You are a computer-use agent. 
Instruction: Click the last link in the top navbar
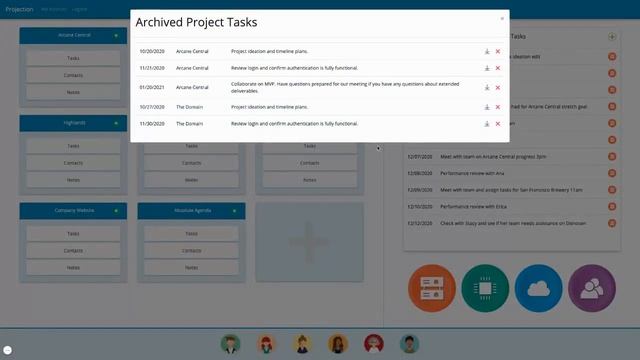coord(80,9)
